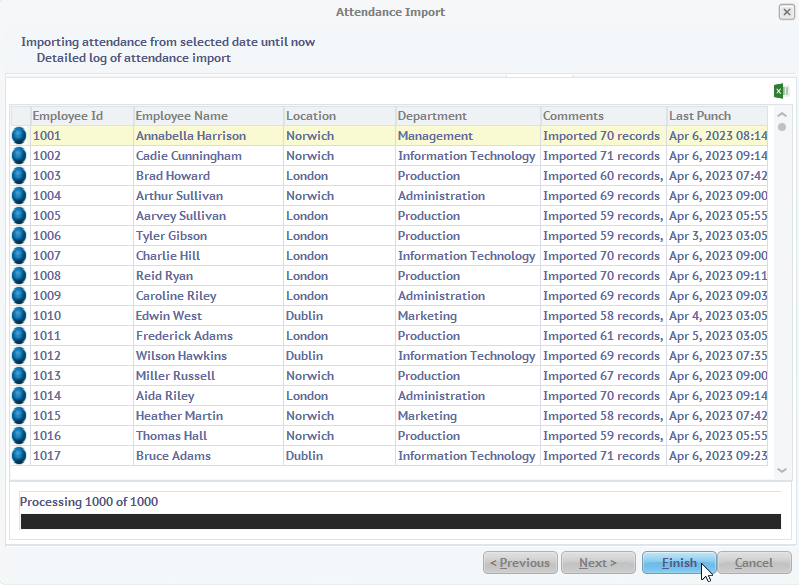Select the Annabella Harrison name cell
The image size is (799, 587).
[x=208, y=136]
